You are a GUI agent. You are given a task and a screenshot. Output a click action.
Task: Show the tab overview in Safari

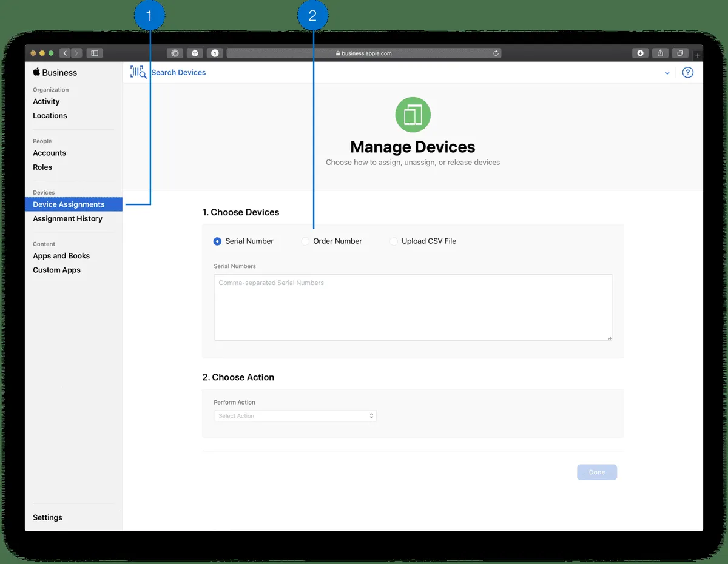681,53
